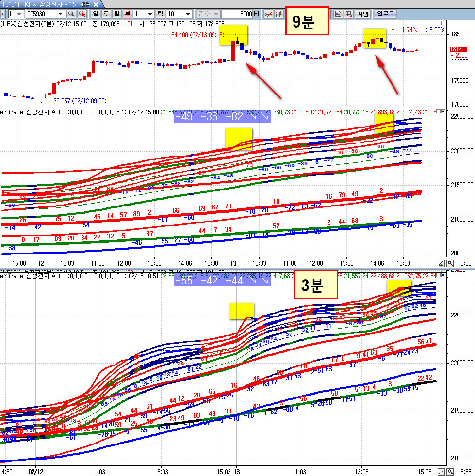The height and width of the screenshot is (476, 475).
Task: Click the 업로드 button
Action: click(385, 14)
